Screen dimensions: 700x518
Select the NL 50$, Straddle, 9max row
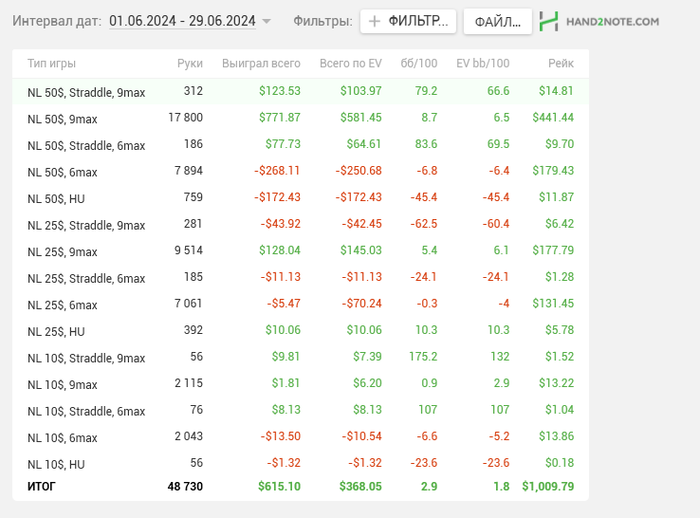[300, 92]
